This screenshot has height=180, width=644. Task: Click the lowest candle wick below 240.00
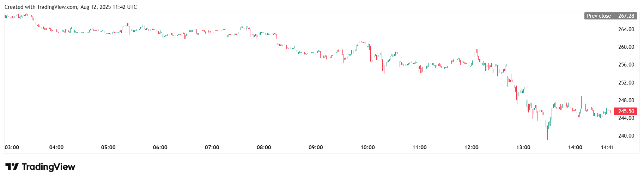click(x=547, y=138)
